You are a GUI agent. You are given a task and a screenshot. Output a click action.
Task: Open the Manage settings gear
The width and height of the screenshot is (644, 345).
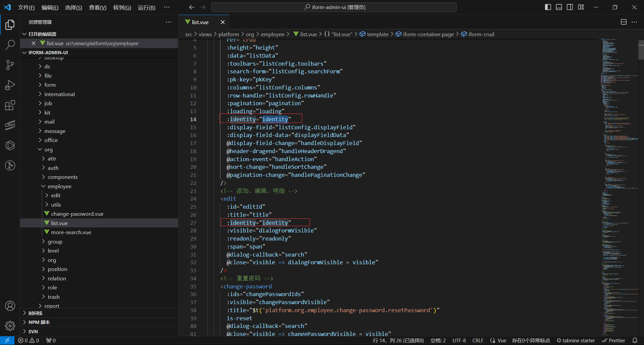(x=10, y=326)
